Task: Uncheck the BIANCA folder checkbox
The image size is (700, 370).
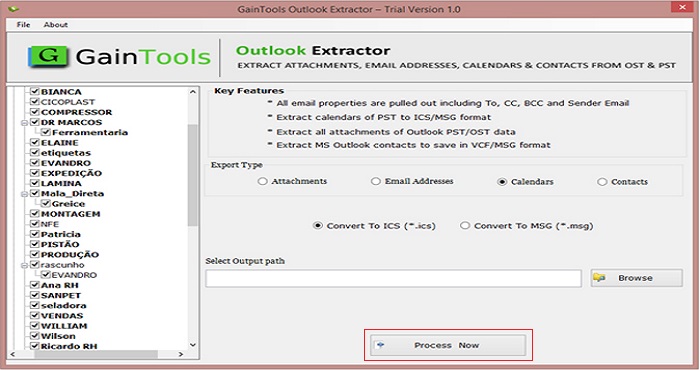Action: 35,91
